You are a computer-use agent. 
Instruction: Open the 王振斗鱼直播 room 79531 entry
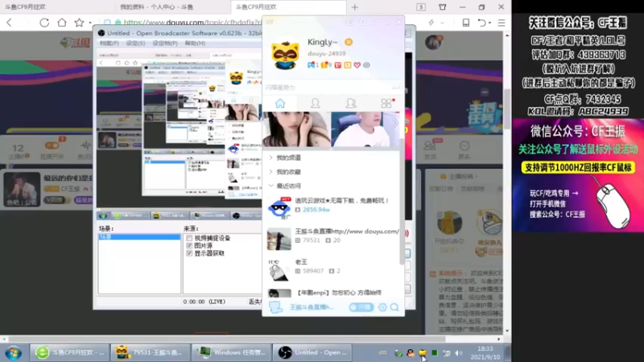[332, 238]
